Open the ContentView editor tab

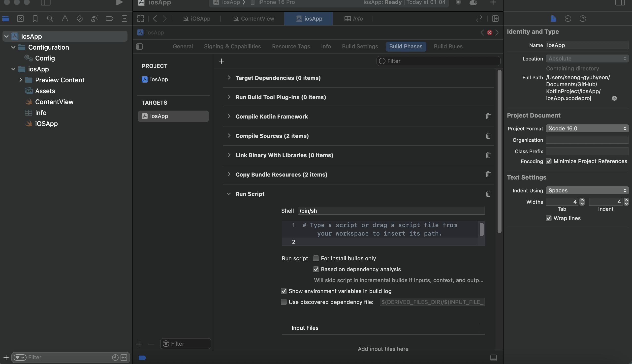coord(253,19)
